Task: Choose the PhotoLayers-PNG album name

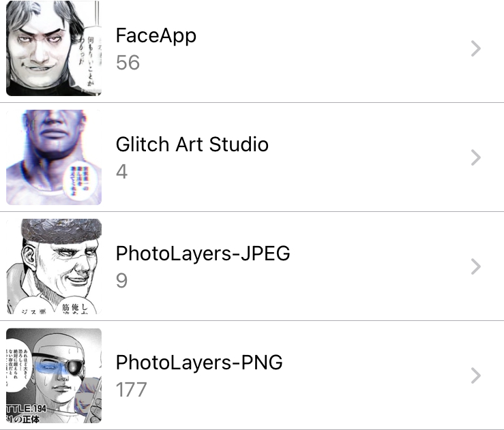Action: tap(199, 363)
